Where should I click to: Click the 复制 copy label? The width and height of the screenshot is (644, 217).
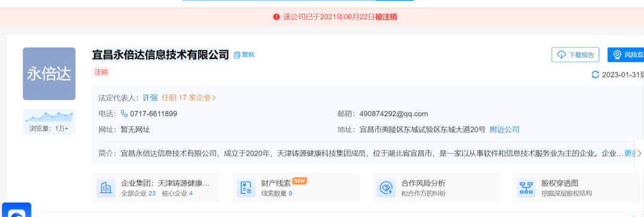(x=248, y=55)
